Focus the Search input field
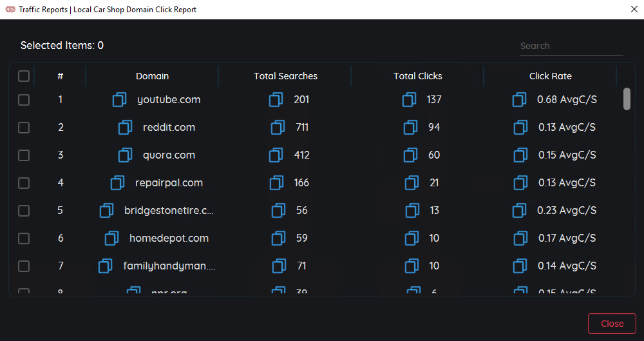 (x=571, y=46)
